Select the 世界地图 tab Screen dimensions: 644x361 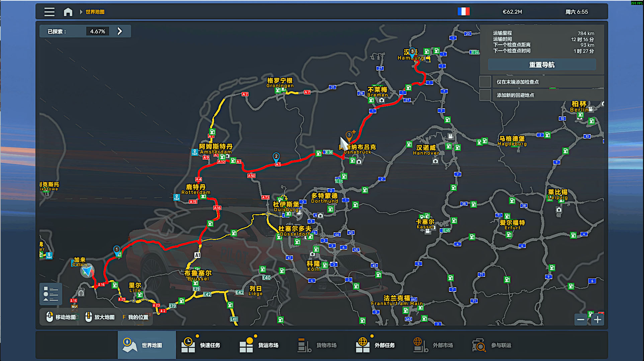point(147,345)
